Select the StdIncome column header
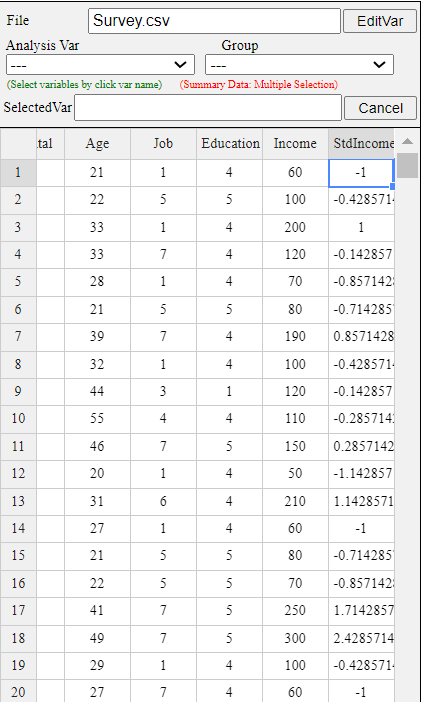Viewport: 421px width, 702px height. pyautogui.click(x=361, y=144)
